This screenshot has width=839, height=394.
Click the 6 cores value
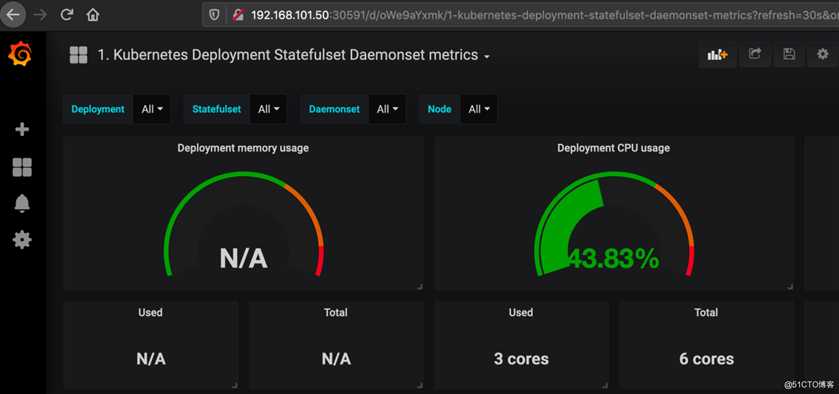pos(706,359)
